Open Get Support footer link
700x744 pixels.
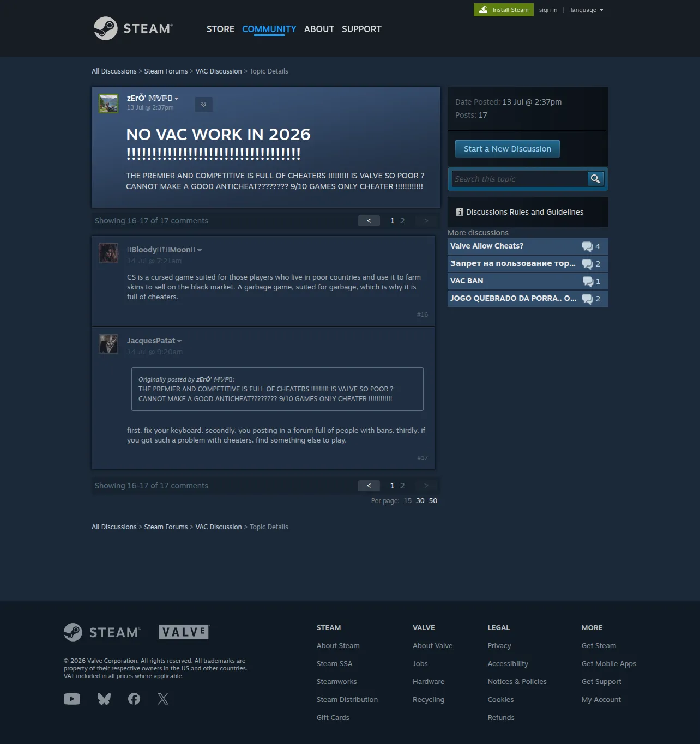point(601,682)
